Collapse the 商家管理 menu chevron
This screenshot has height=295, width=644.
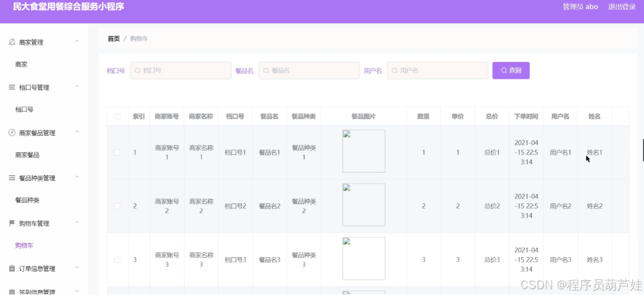77,42
